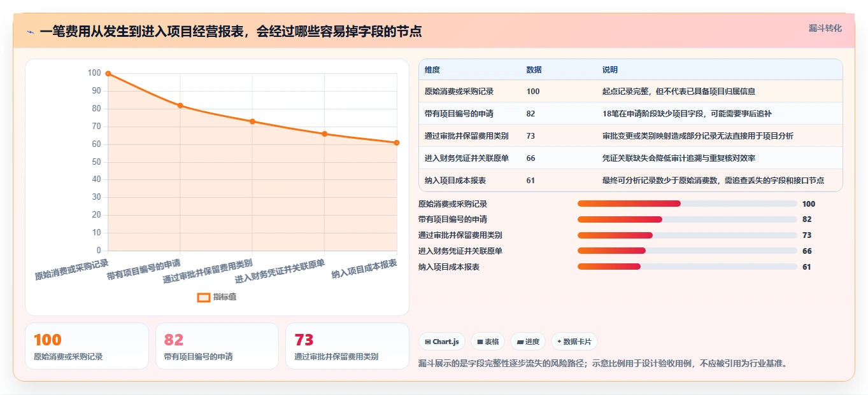Click the description starting 审批变更或类别映射
This screenshot has height=395, width=868.
tap(698, 135)
